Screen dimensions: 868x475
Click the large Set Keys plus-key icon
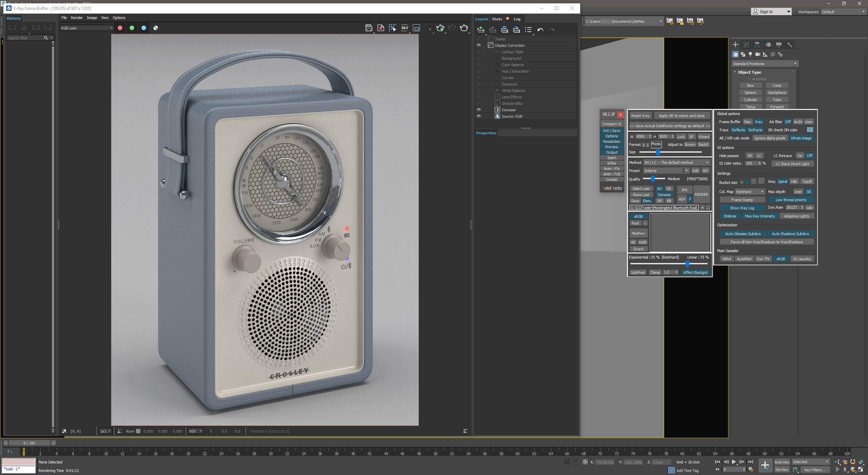point(765,465)
